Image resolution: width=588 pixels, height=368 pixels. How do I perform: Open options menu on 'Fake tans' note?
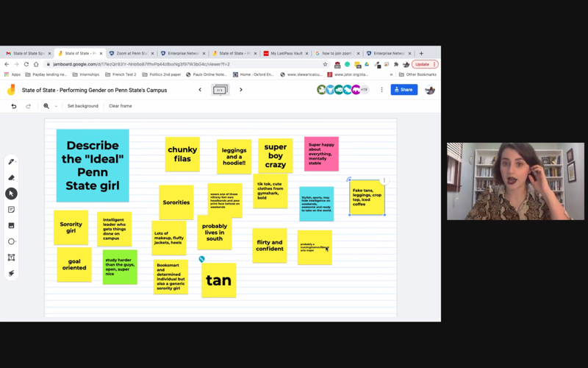pyautogui.click(x=384, y=180)
